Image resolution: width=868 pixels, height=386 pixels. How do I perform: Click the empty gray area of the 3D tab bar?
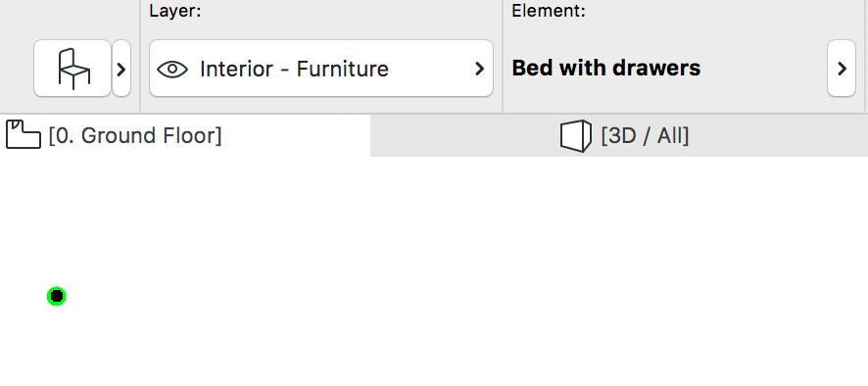pos(775,135)
